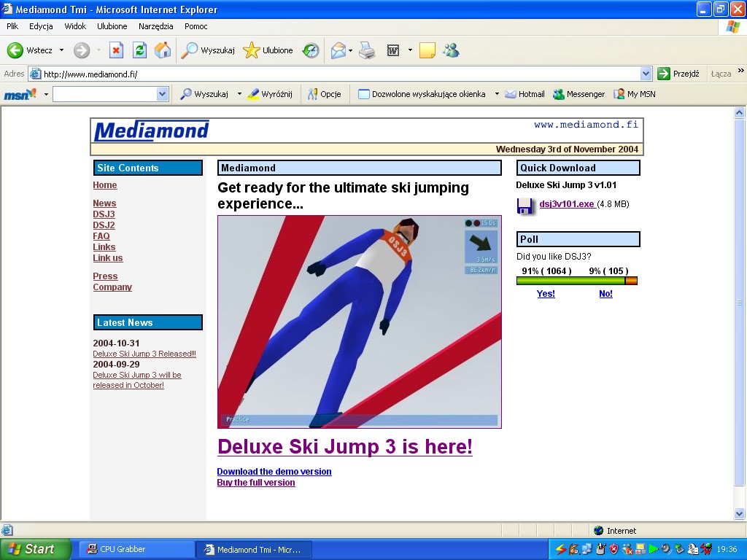The width and height of the screenshot is (747, 560).
Task: Expand the MSN search box dropdown
Action: pos(163,94)
